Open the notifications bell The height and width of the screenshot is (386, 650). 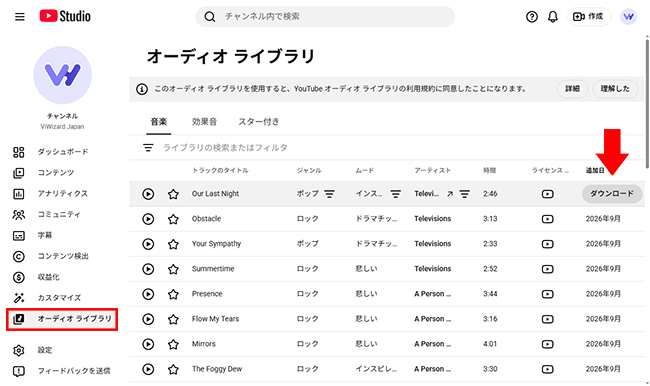(553, 17)
